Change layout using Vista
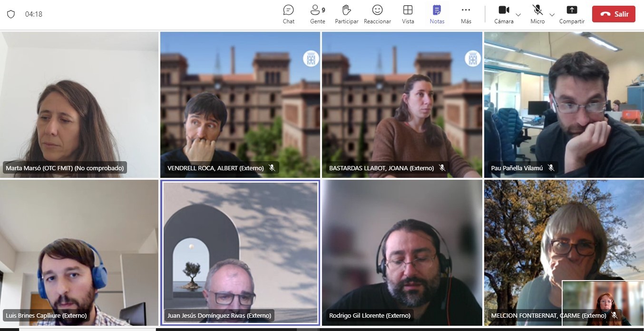This screenshot has width=644, height=331. pyautogui.click(x=408, y=14)
